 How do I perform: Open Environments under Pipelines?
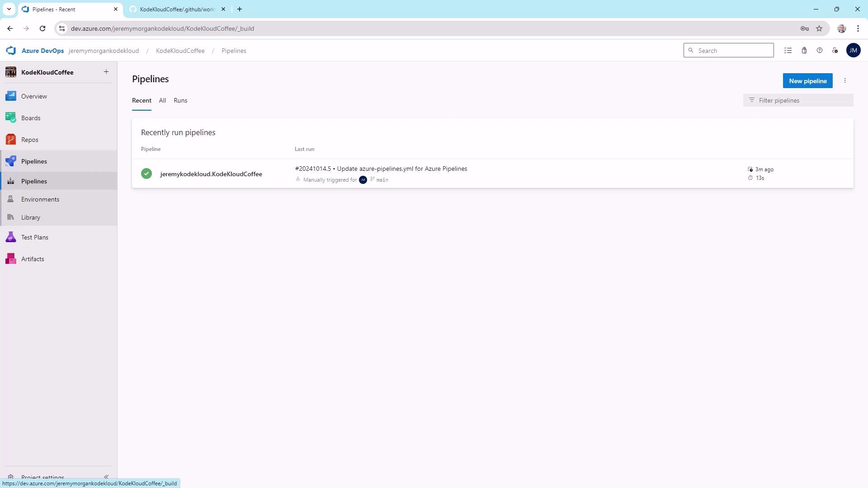pyautogui.click(x=40, y=199)
